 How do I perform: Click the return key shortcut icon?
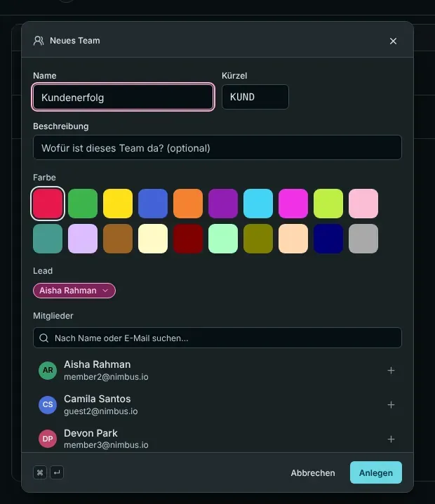[57, 472]
